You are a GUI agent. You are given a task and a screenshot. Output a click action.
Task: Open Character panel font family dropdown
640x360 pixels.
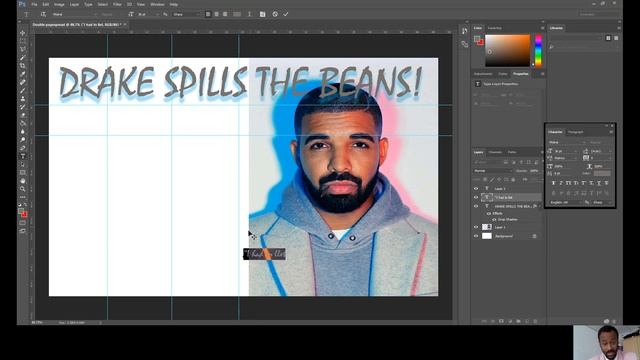point(568,142)
